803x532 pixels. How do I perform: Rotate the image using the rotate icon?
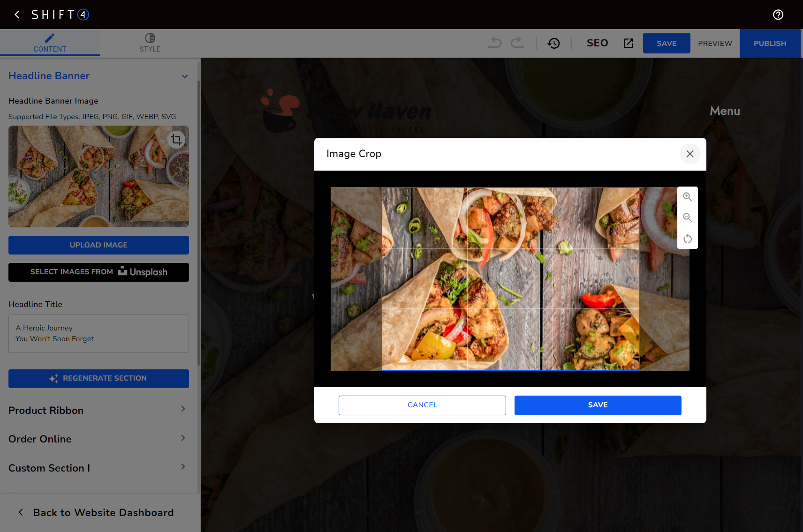(x=687, y=239)
